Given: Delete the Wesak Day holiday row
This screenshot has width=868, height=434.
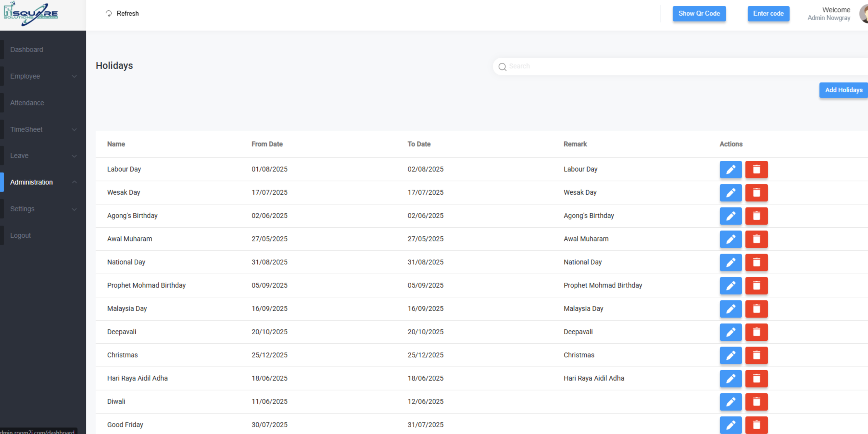Looking at the screenshot, I should pos(756,193).
